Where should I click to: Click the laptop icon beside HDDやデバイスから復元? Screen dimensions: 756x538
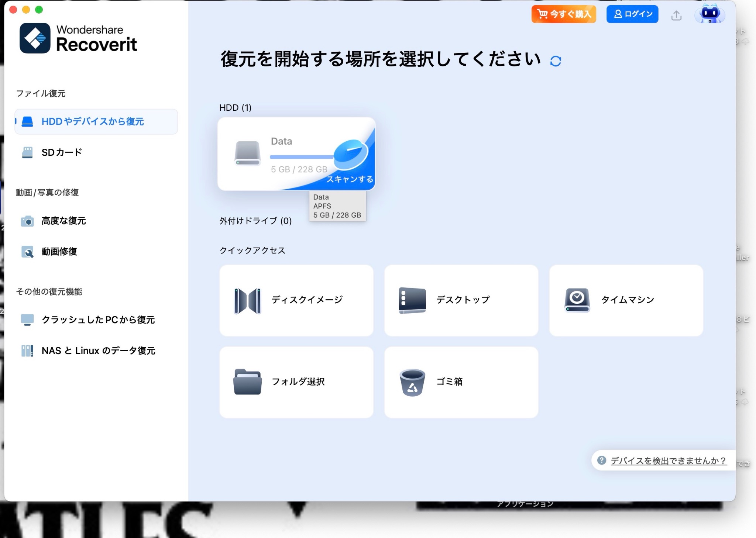27,121
